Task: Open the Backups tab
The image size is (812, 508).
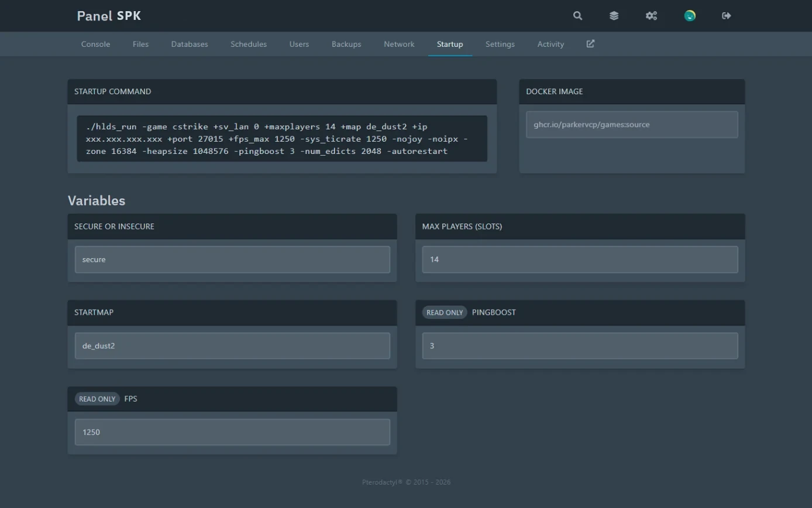Action: coord(346,44)
